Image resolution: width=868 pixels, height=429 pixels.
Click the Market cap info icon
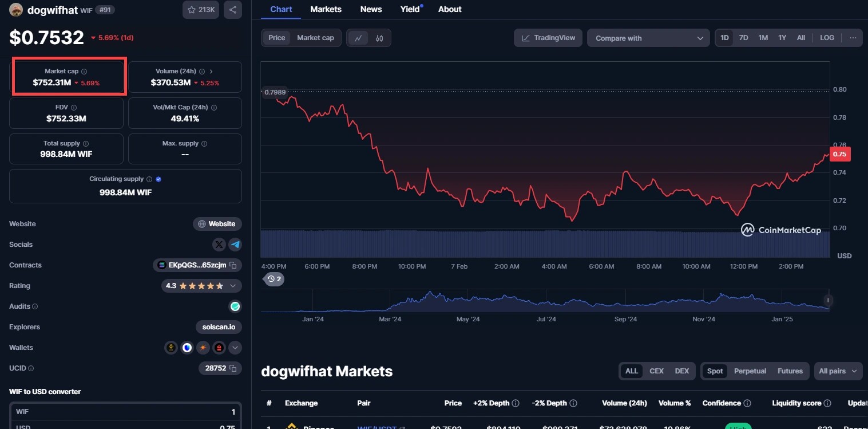pyautogui.click(x=84, y=72)
